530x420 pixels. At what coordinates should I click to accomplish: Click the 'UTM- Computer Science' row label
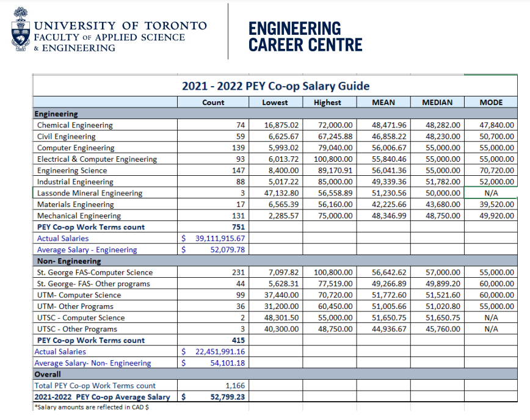pyautogui.click(x=79, y=295)
